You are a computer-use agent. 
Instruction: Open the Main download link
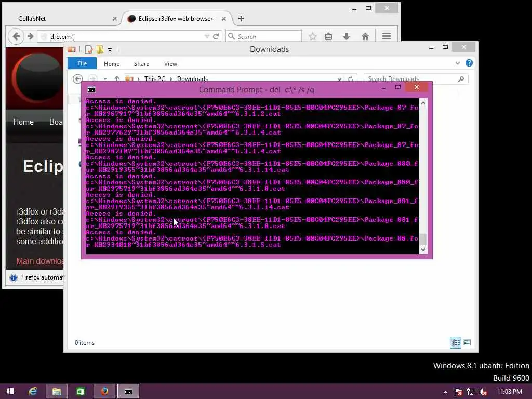(39, 261)
